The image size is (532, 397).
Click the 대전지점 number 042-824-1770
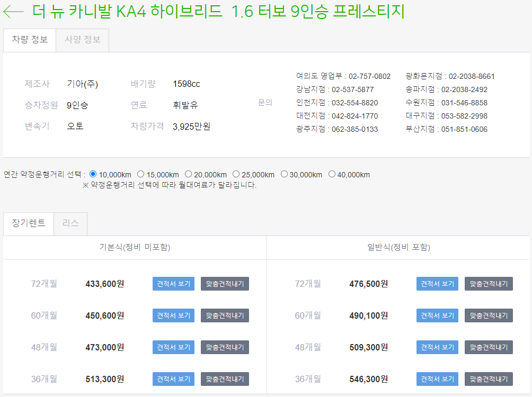click(354, 116)
